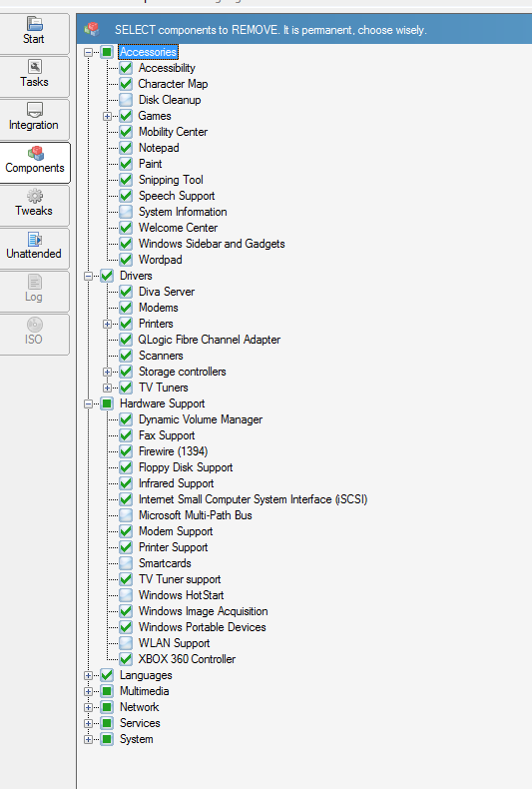Expand the Storage controllers node
The height and width of the screenshot is (789, 532).
(x=107, y=372)
